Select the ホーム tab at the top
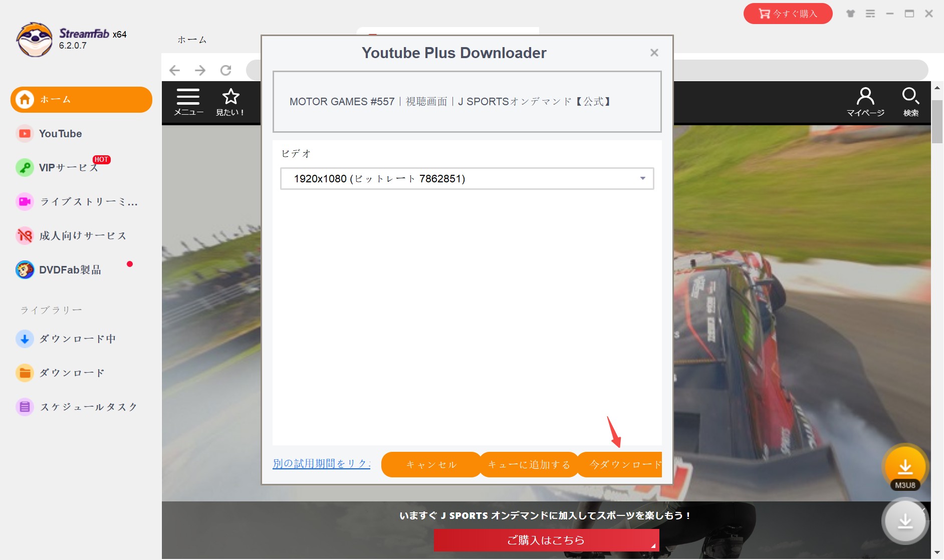The height and width of the screenshot is (560, 944). point(192,40)
